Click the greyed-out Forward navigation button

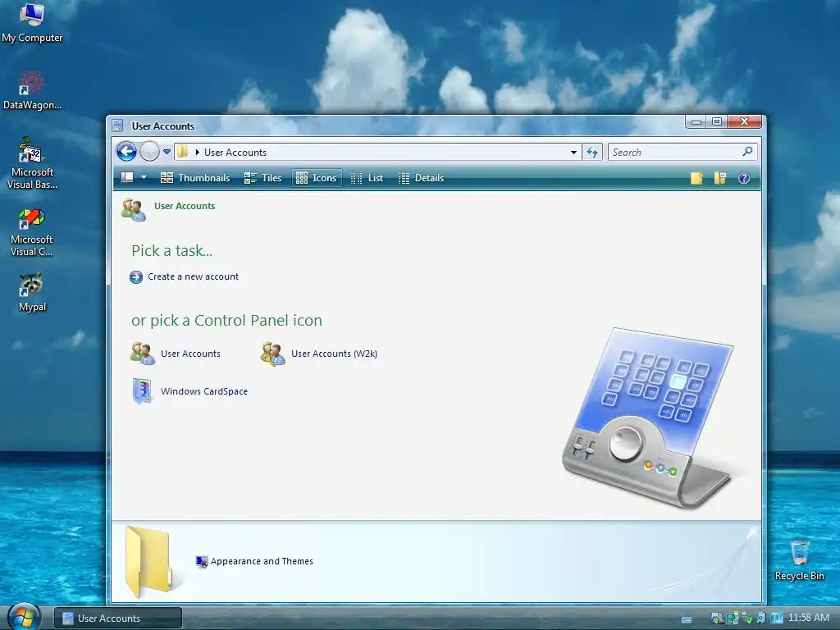149,152
